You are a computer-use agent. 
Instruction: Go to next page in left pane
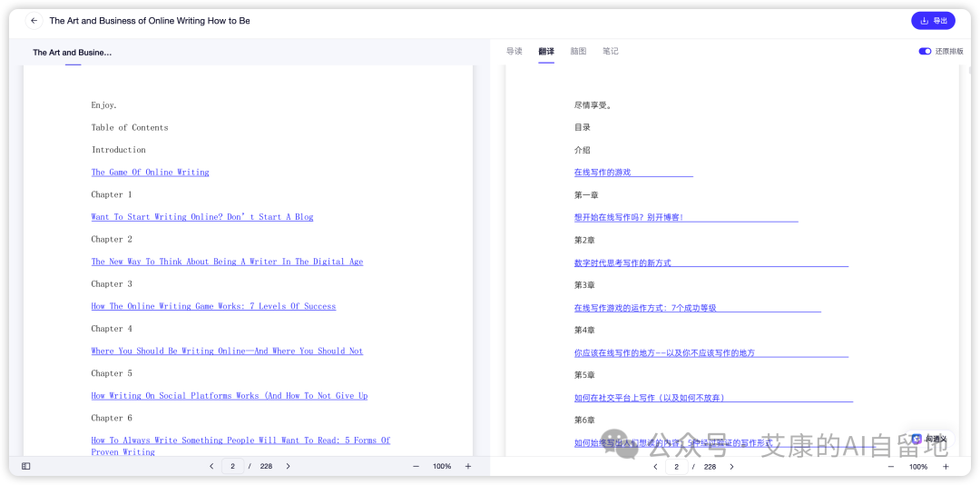[x=289, y=466]
